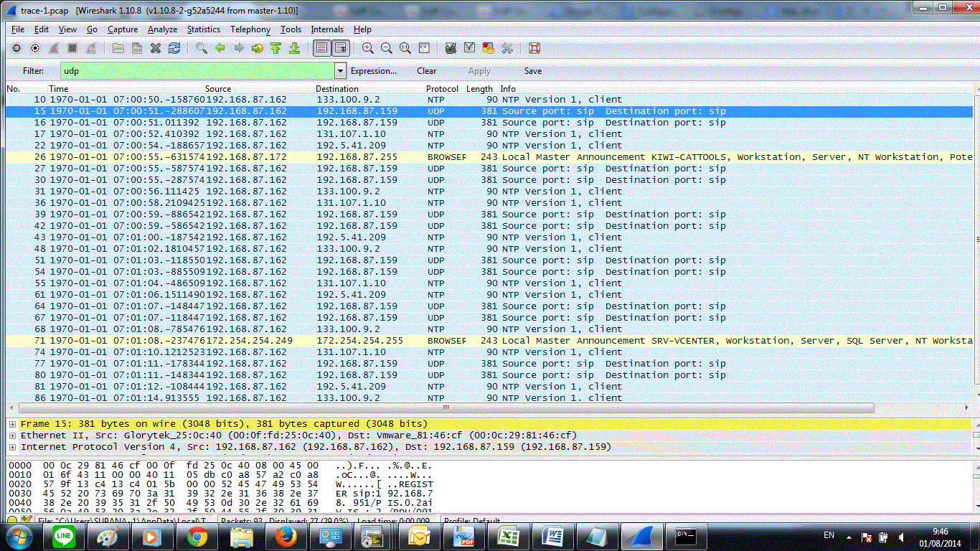This screenshot has height=551, width=980.
Task: Reload the capture file
Action: tap(174, 48)
